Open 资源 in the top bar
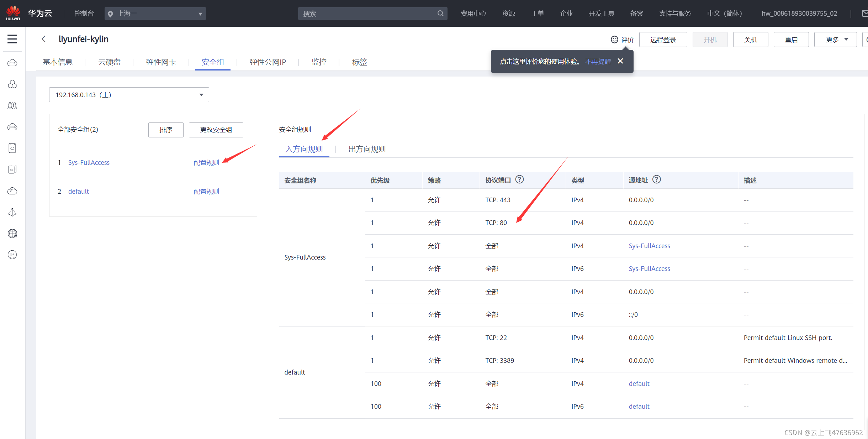Image resolution: width=868 pixels, height=439 pixels. pyautogui.click(x=509, y=14)
